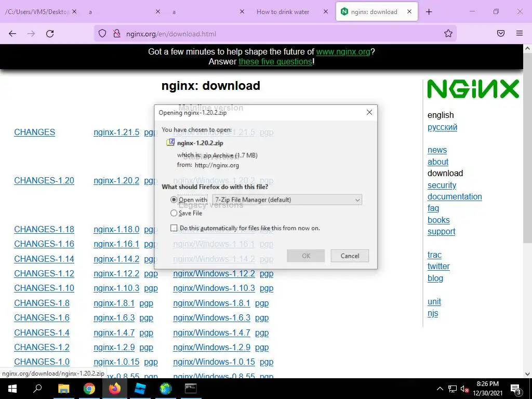Click the muted volume tray icon
Screen dimensions: 532x399
pos(464,389)
